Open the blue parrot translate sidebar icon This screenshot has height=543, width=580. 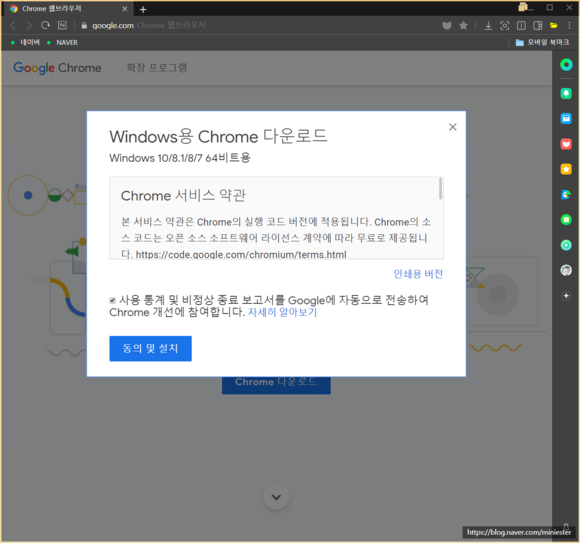(x=566, y=194)
